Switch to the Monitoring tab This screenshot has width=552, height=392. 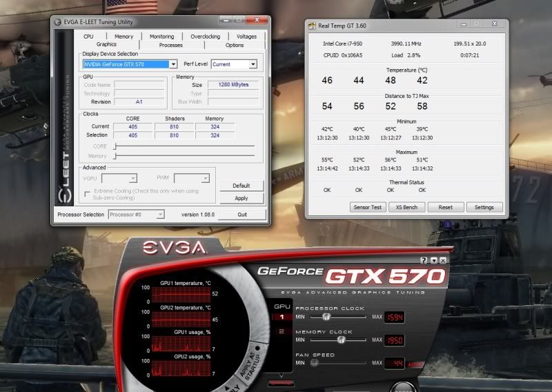click(x=162, y=37)
